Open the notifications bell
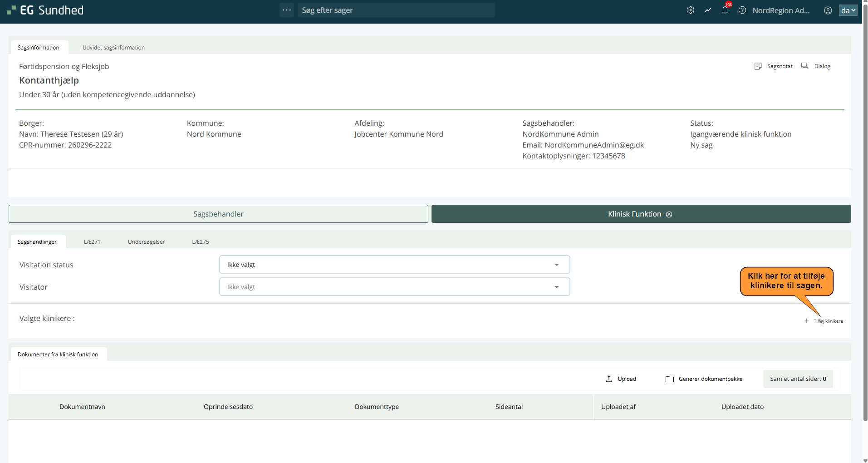 coord(725,10)
